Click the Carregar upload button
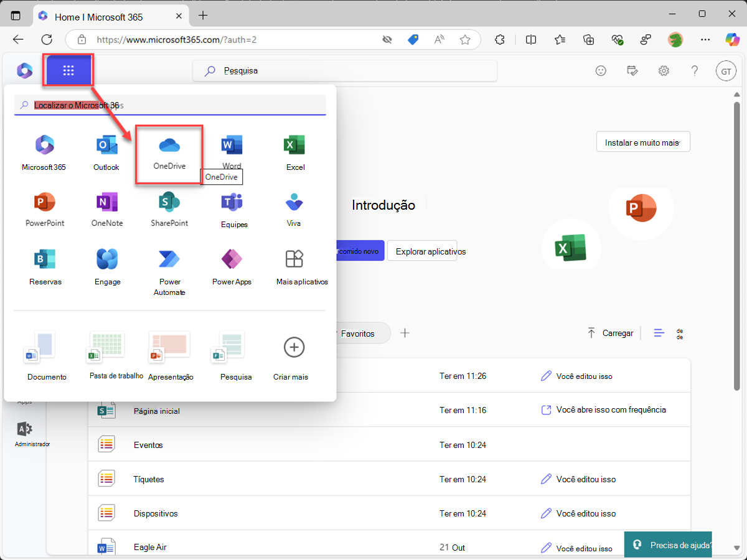The height and width of the screenshot is (560, 747). click(610, 333)
